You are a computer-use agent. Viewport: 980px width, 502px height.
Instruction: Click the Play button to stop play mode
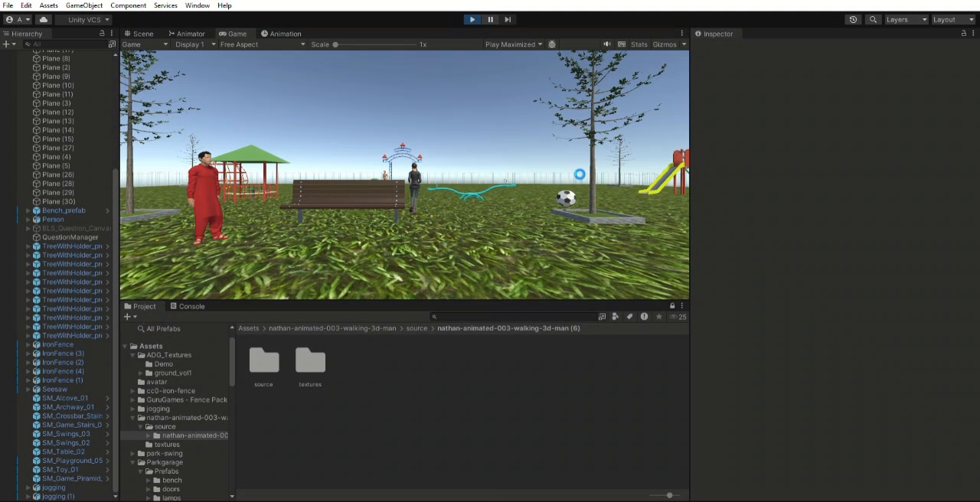[472, 20]
